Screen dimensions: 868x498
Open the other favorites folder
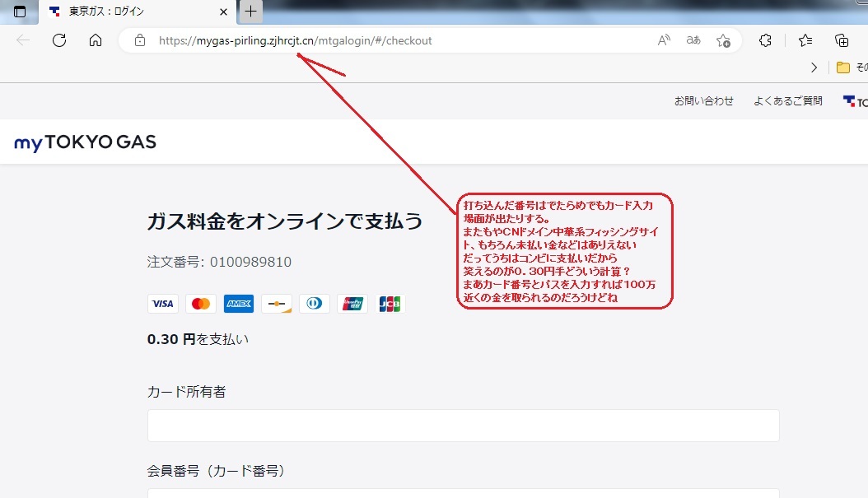852,67
